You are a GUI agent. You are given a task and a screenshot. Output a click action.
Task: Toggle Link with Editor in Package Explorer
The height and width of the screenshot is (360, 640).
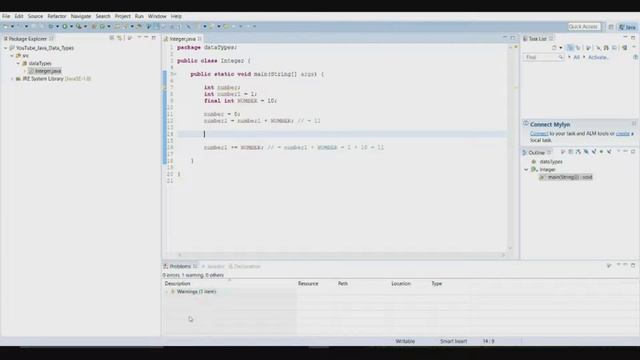coord(120,38)
